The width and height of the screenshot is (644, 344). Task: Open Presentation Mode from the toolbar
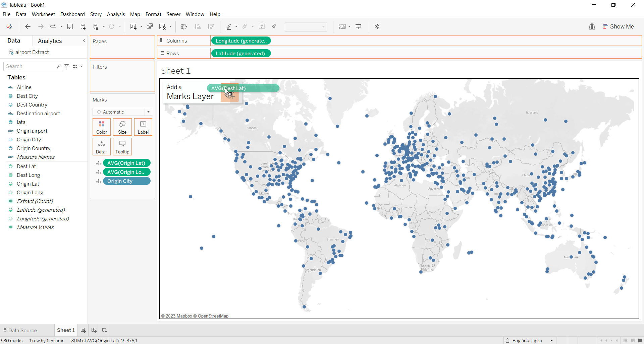click(359, 27)
